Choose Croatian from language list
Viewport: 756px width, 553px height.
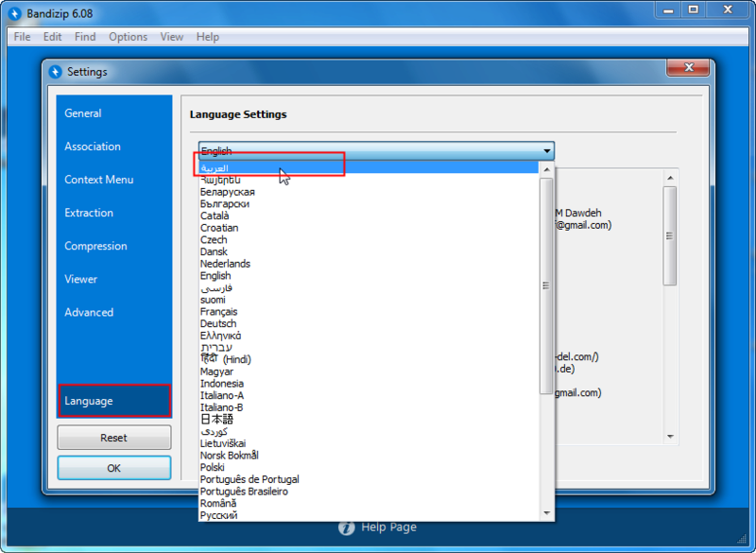pyautogui.click(x=369, y=228)
